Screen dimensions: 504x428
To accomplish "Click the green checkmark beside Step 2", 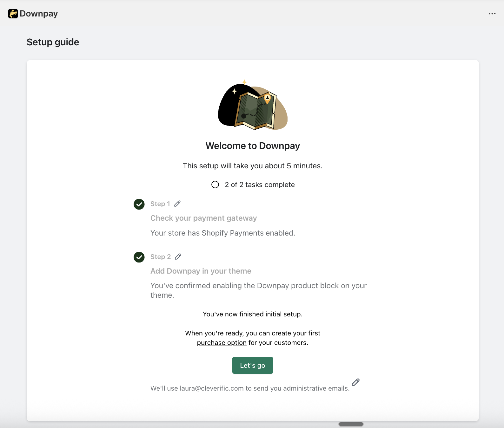I will click(x=139, y=257).
